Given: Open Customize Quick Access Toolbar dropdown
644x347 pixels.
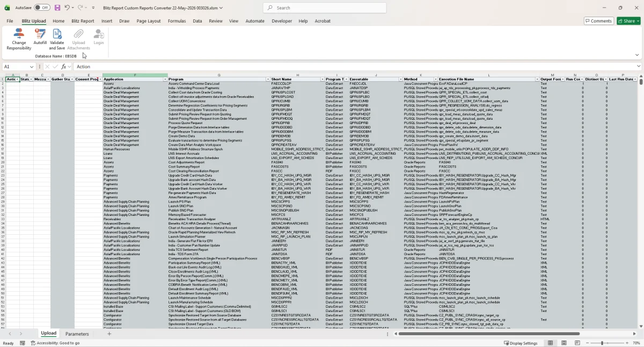Looking at the screenshot, I should tap(93, 8).
